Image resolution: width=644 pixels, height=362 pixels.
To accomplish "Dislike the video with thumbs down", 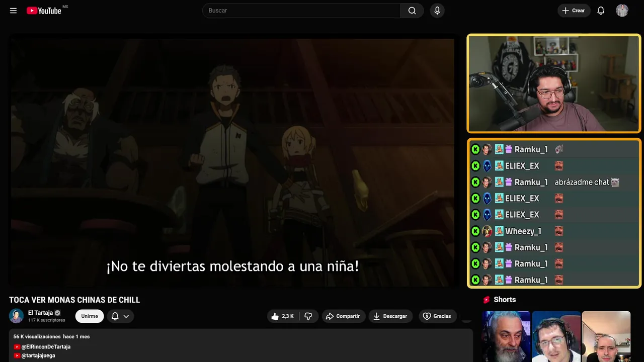I will (308, 316).
